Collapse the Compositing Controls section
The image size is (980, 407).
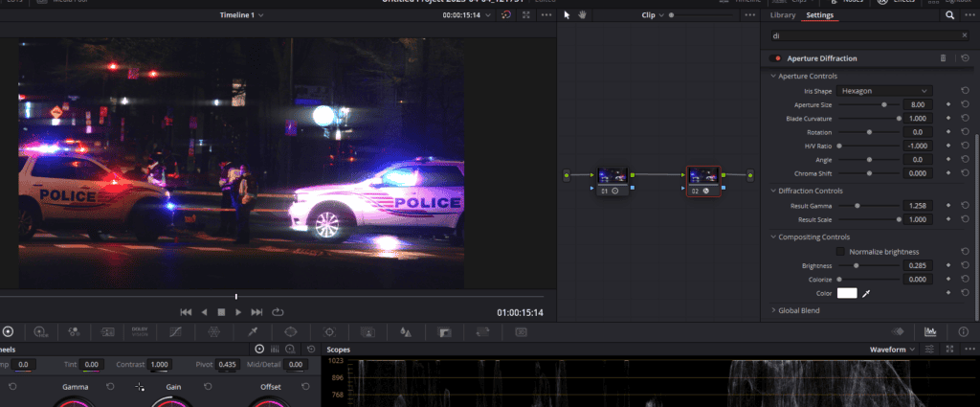coord(773,237)
